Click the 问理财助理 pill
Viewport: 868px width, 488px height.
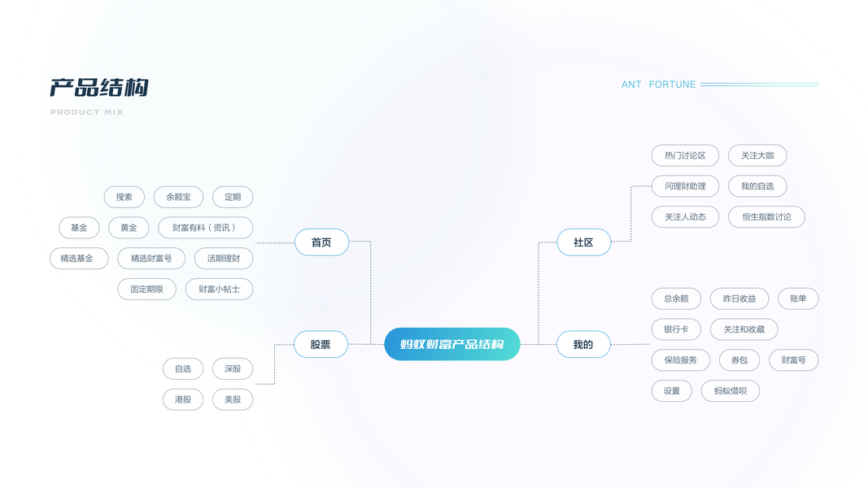[x=685, y=186]
